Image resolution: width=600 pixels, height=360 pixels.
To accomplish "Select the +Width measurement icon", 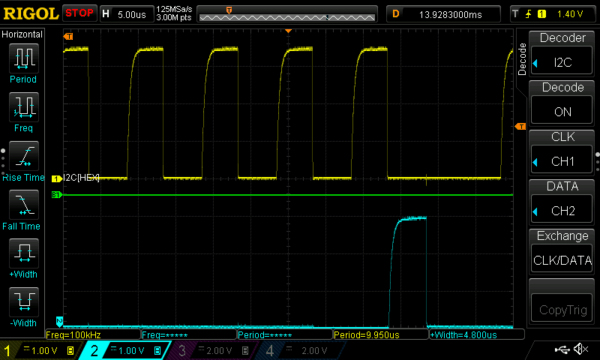I will (x=24, y=253).
